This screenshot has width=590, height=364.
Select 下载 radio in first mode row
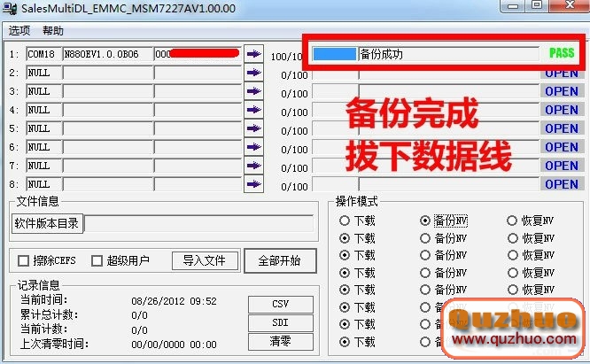[345, 221]
